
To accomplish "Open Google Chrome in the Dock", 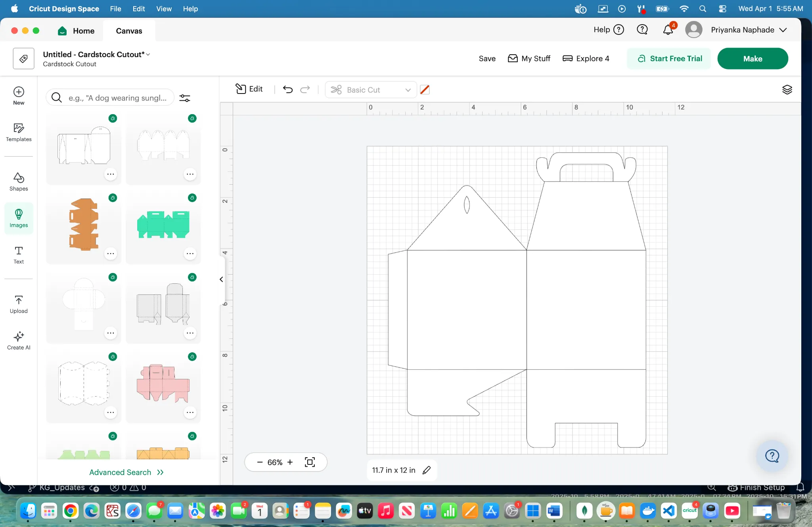I will pyautogui.click(x=70, y=511).
